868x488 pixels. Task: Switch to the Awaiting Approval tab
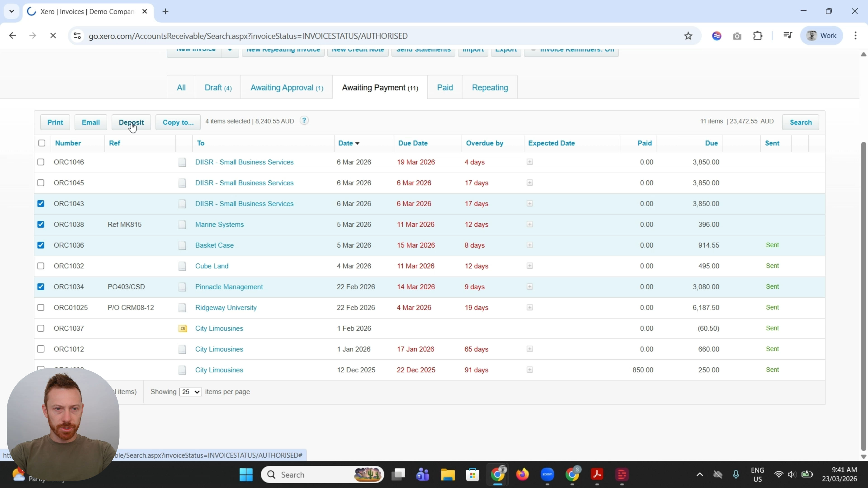click(287, 88)
